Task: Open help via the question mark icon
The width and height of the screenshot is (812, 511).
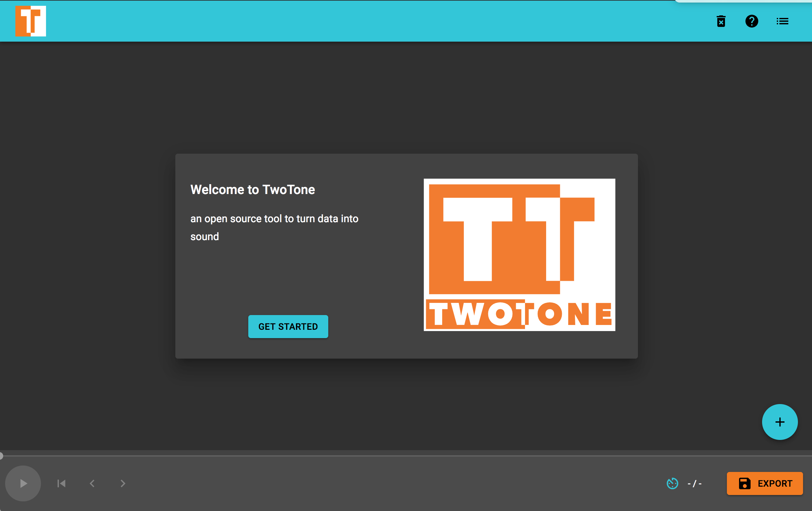Action: tap(752, 21)
